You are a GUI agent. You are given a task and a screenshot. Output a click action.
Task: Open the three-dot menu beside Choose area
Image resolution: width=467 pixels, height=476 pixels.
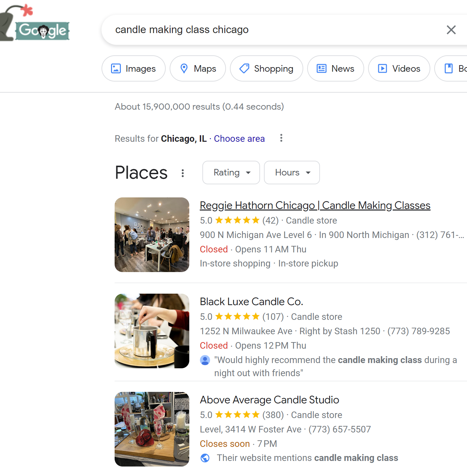click(281, 138)
